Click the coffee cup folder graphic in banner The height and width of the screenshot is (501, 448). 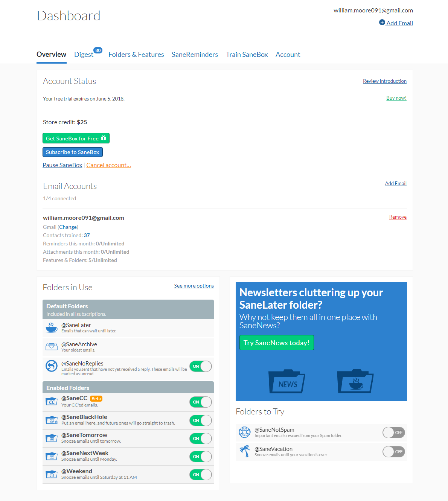tap(355, 381)
